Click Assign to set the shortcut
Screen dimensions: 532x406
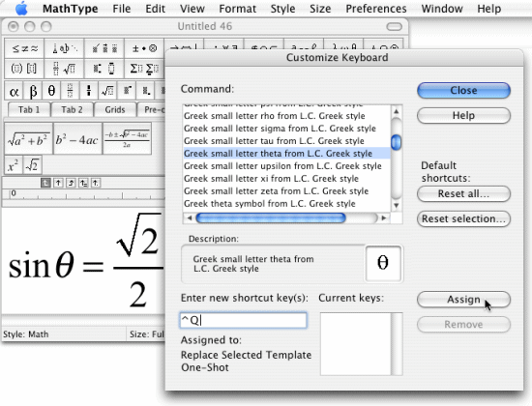[463, 300]
